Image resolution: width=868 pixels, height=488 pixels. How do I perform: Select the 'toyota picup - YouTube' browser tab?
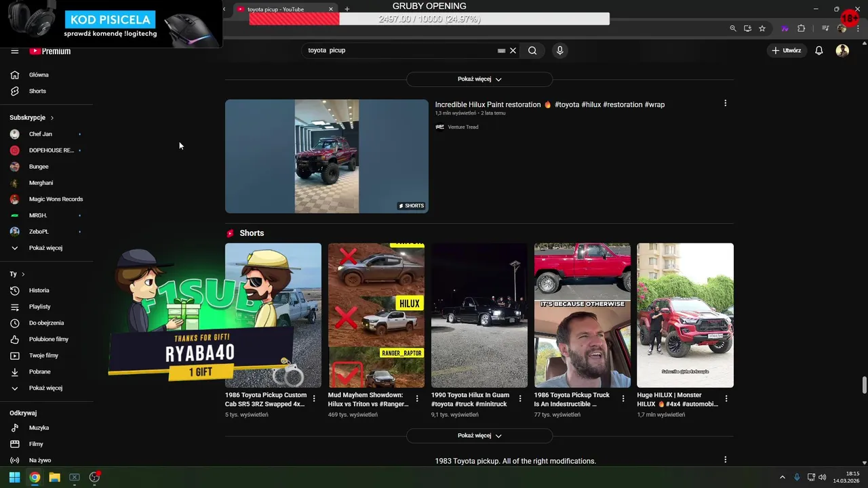pyautogui.click(x=285, y=9)
